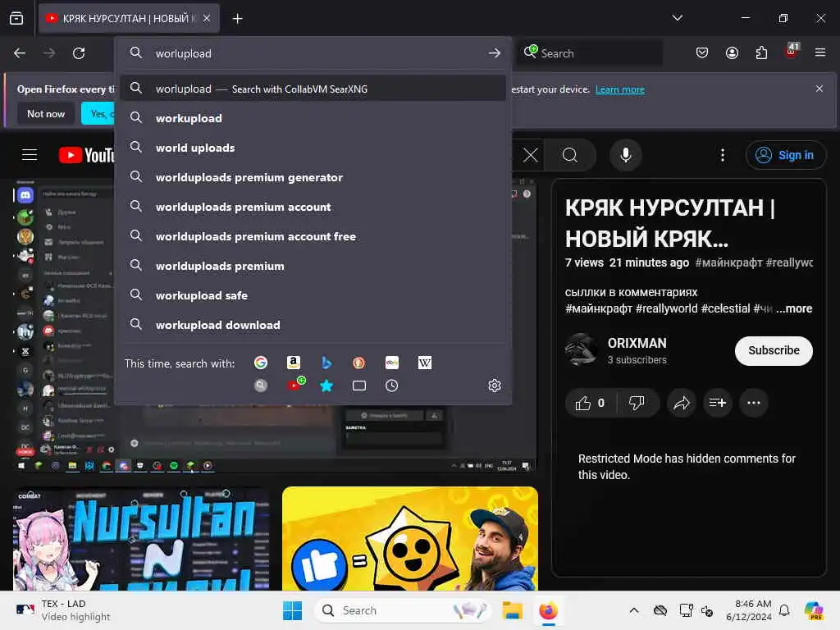
Task: Go back to the previous page
Action: tap(20, 53)
